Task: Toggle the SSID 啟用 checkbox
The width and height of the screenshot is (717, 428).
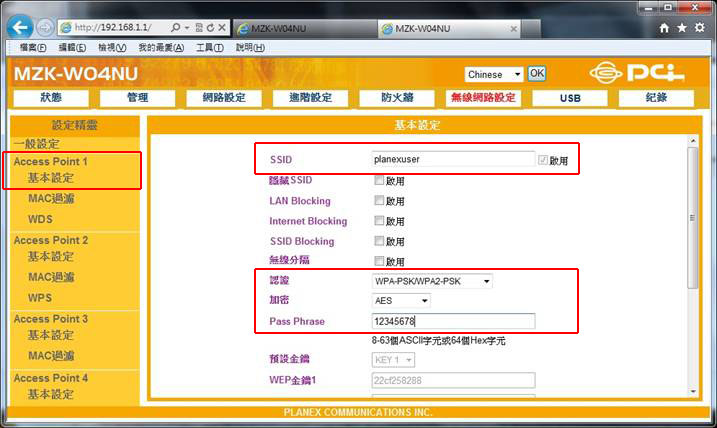Action: click(543, 160)
